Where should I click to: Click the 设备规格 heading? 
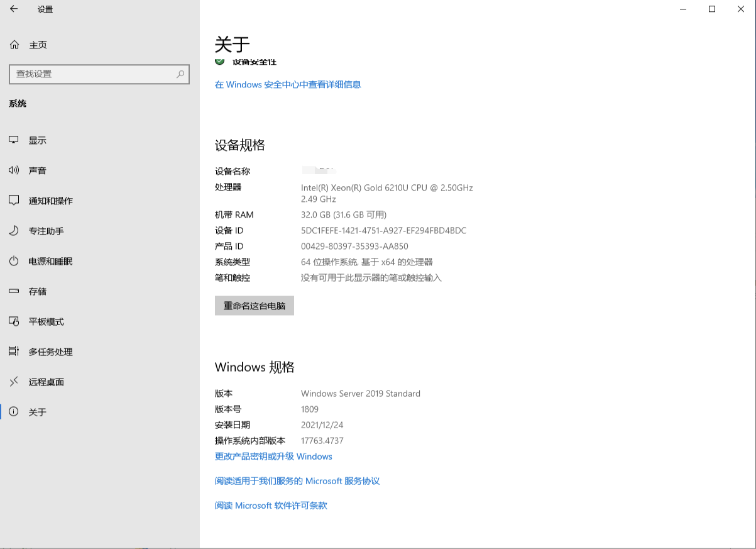(x=240, y=145)
